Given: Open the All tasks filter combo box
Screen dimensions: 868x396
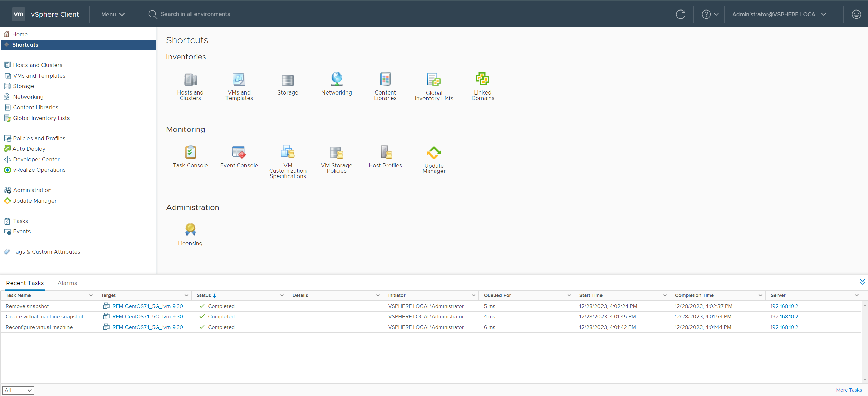Looking at the screenshot, I should point(18,390).
